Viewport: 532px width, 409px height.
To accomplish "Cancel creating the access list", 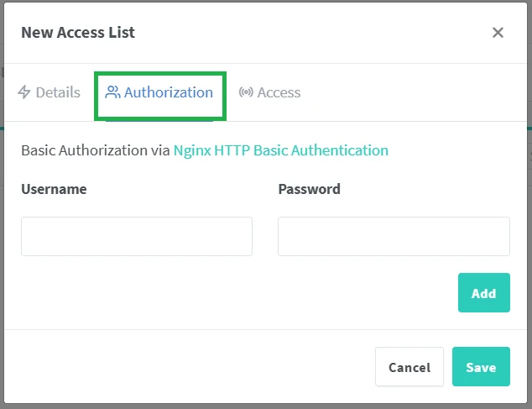I will (x=409, y=366).
